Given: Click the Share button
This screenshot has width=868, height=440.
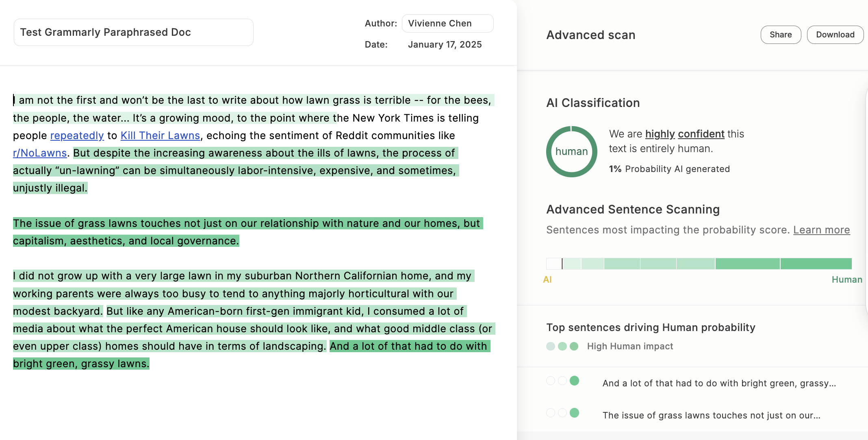Looking at the screenshot, I should coord(781,35).
